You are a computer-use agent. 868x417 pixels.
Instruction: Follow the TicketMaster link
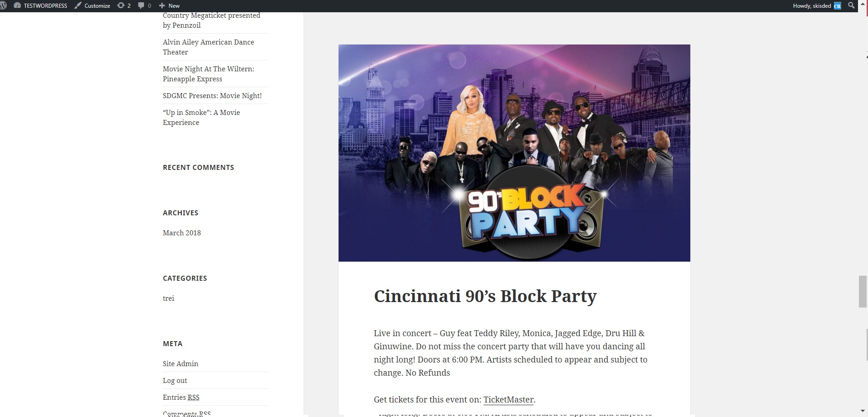[508, 400]
